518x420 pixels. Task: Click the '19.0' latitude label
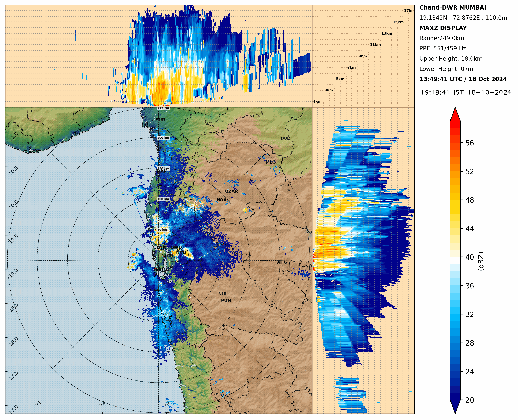[x=13, y=273]
